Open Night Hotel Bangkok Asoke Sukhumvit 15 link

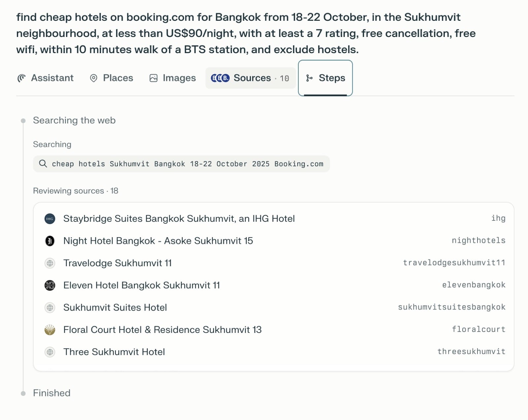tap(158, 241)
